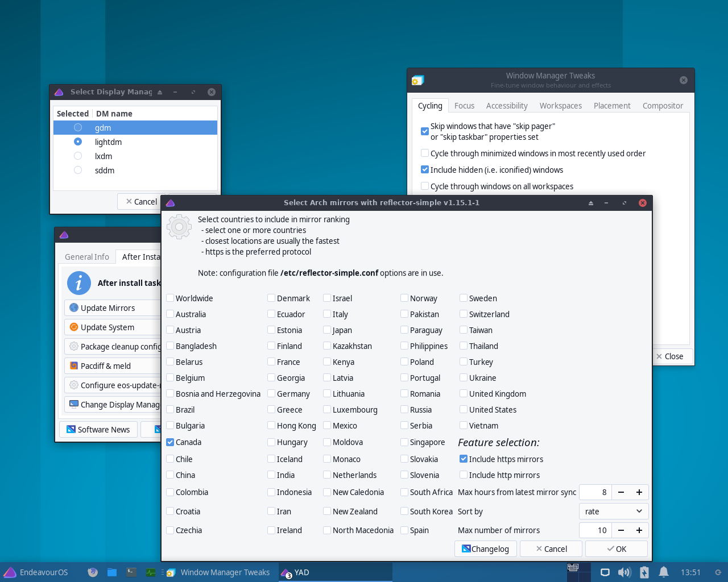Click the Max hours value field
Viewport: 728px width, 582px height.
click(x=595, y=492)
